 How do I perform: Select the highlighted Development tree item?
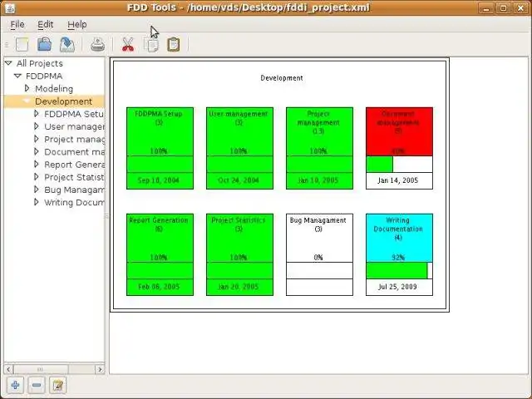coord(63,101)
